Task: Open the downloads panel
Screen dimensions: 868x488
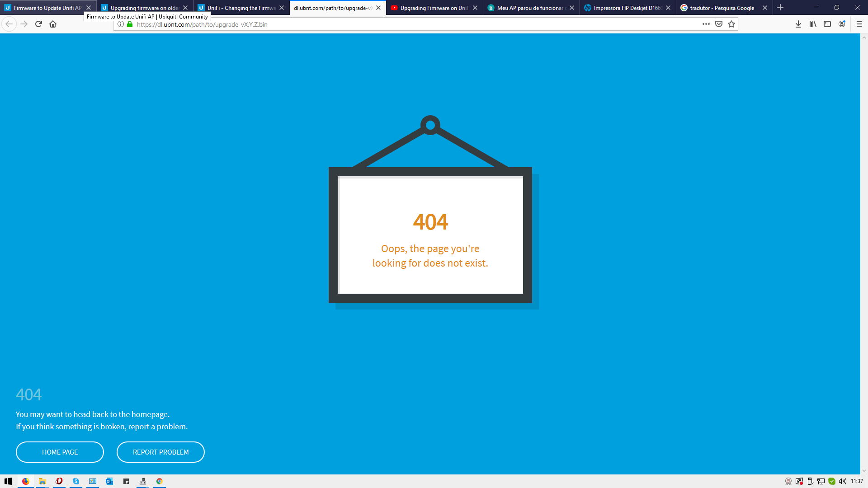Action: tap(798, 24)
